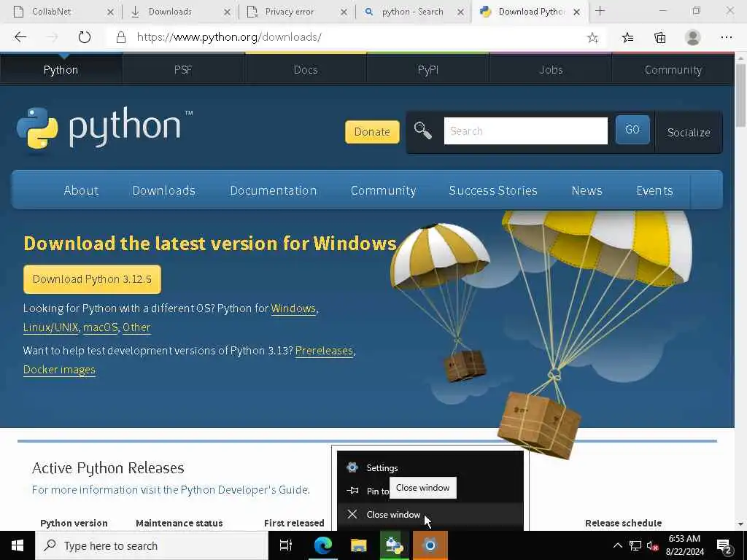Click the muted volume tray icon
This screenshot has height=560, width=747.
(x=653, y=545)
